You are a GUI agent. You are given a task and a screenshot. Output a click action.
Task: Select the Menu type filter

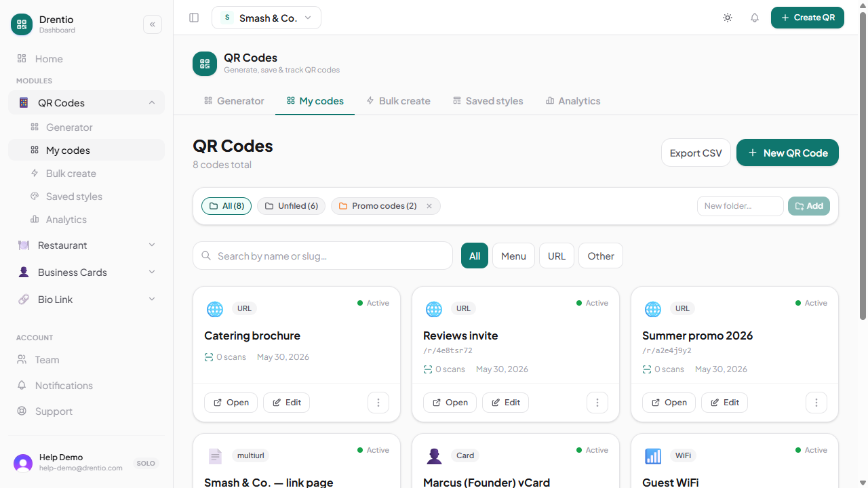pos(513,256)
